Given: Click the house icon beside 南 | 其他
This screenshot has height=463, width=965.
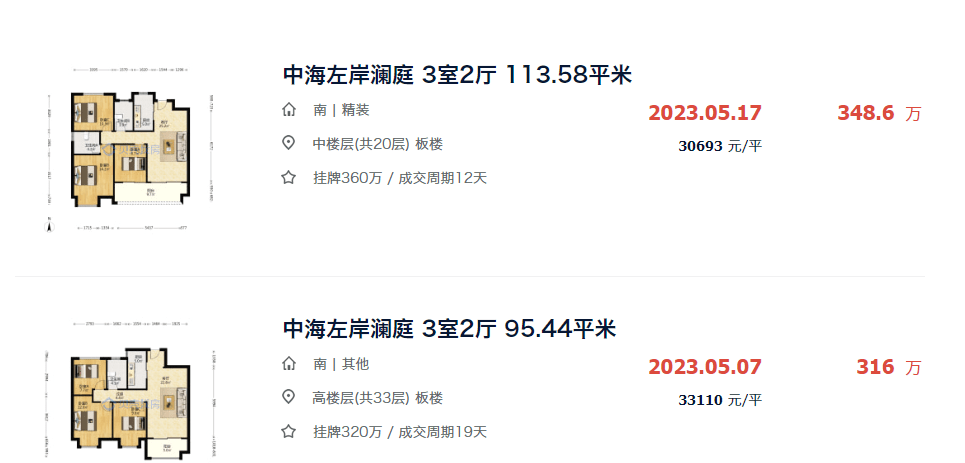Looking at the screenshot, I should pyautogui.click(x=288, y=364).
